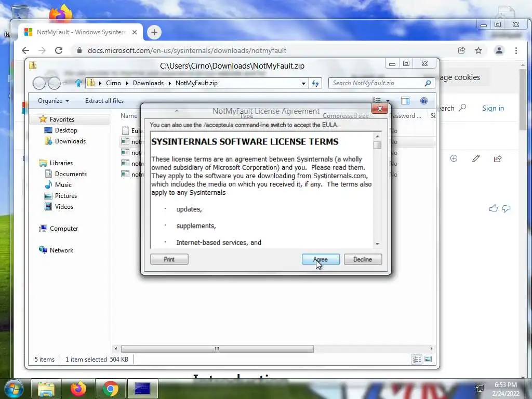Screen dimensions: 532x399
Task: Open Favorites in navigation pane
Action: coord(62,119)
